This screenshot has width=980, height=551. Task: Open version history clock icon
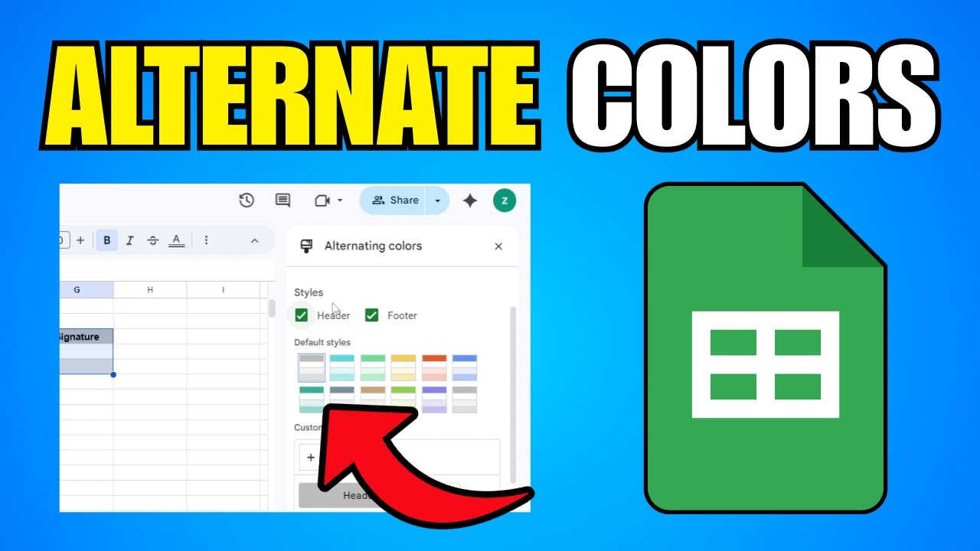247,201
